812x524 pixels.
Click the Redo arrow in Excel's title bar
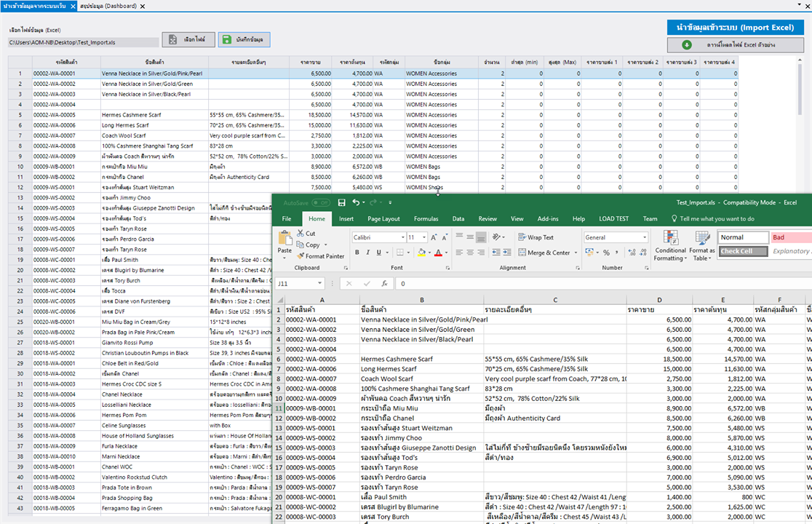(373, 202)
